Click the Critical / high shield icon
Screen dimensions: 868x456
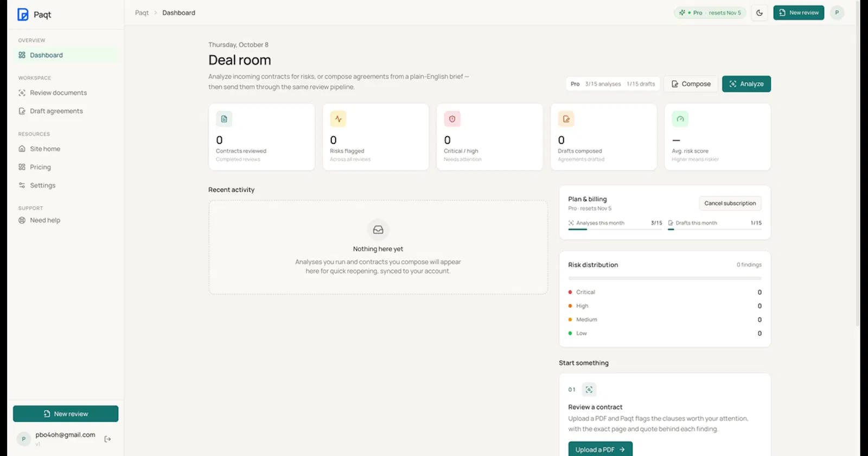[452, 119]
